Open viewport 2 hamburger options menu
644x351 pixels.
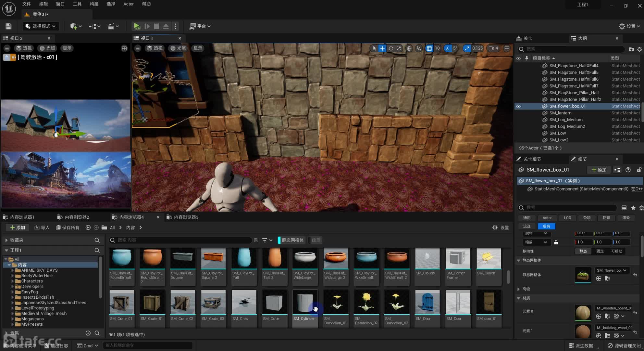7,48
